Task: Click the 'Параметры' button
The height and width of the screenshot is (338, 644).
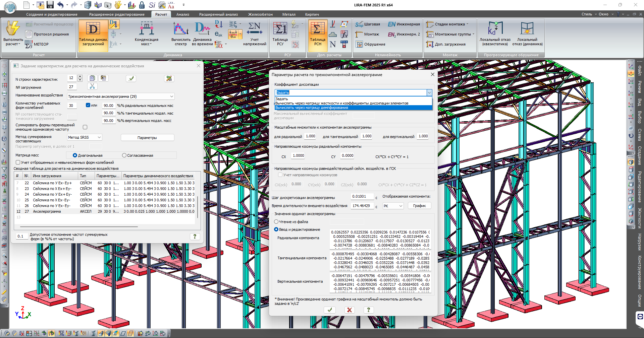Action: pyautogui.click(x=147, y=138)
